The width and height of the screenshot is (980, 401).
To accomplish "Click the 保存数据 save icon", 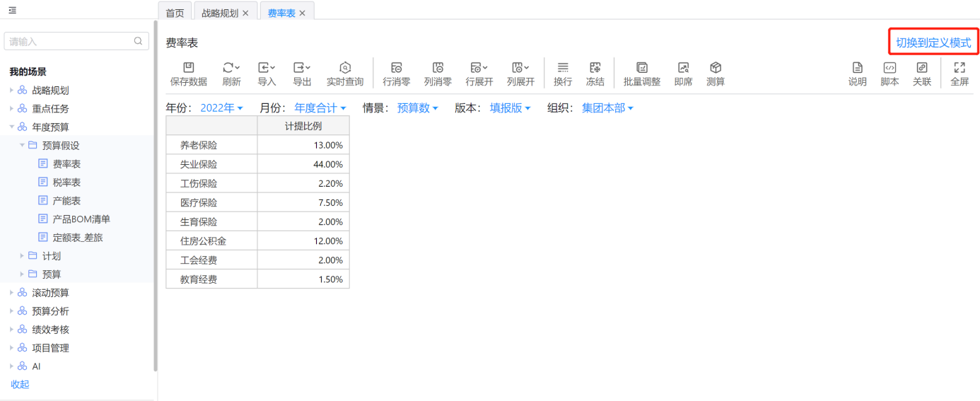I will pyautogui.click(x=189, y=68).
